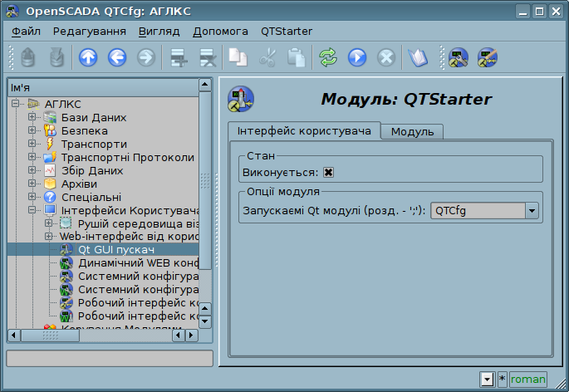Expand the Web-інтерфейс tree node
Image resolution: width=569 pixels, height=392 pixels.
(49, 237)
